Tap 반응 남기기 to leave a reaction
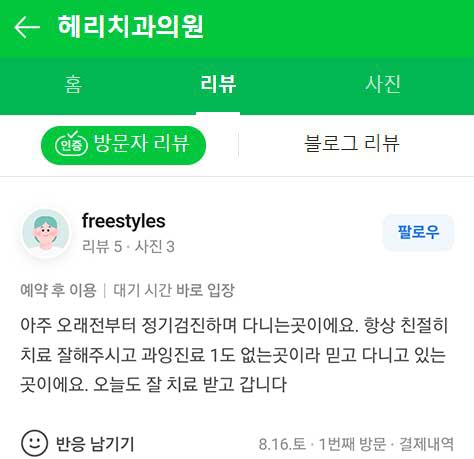474x459 pixels. (x=95, y=444)
